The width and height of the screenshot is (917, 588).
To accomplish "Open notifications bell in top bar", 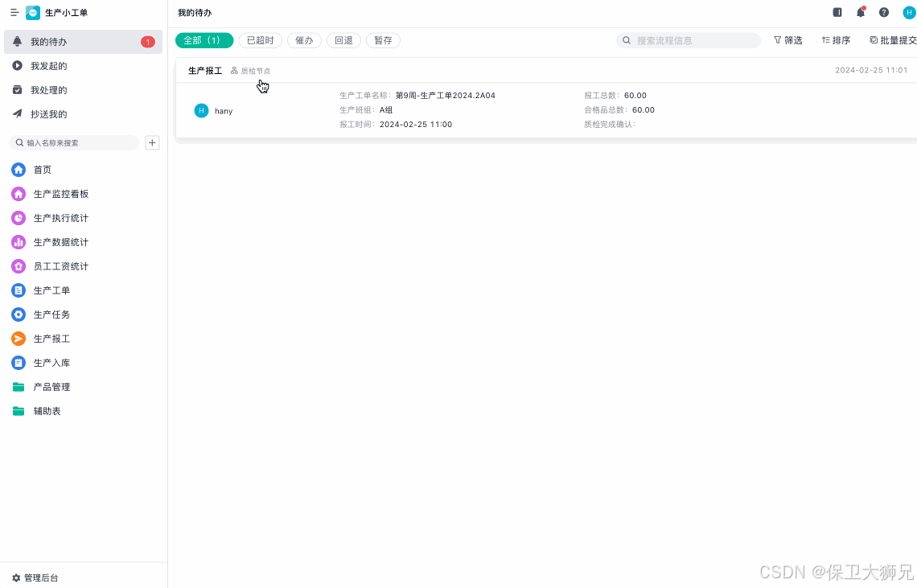I will [861, 12].
